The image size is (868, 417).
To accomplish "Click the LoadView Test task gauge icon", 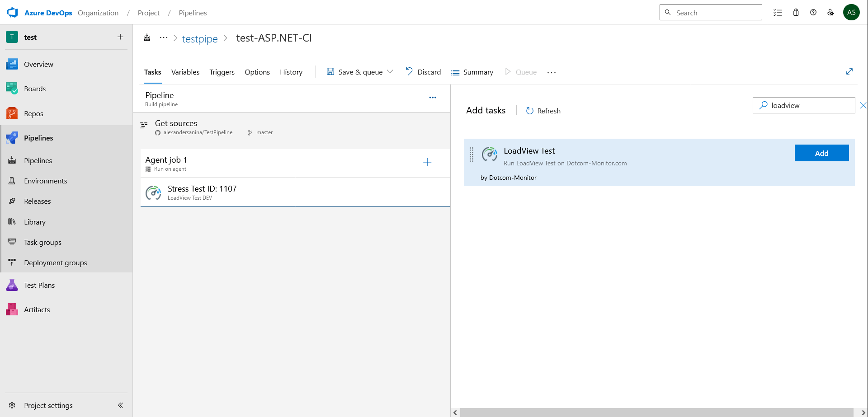I will pos(490,154).
